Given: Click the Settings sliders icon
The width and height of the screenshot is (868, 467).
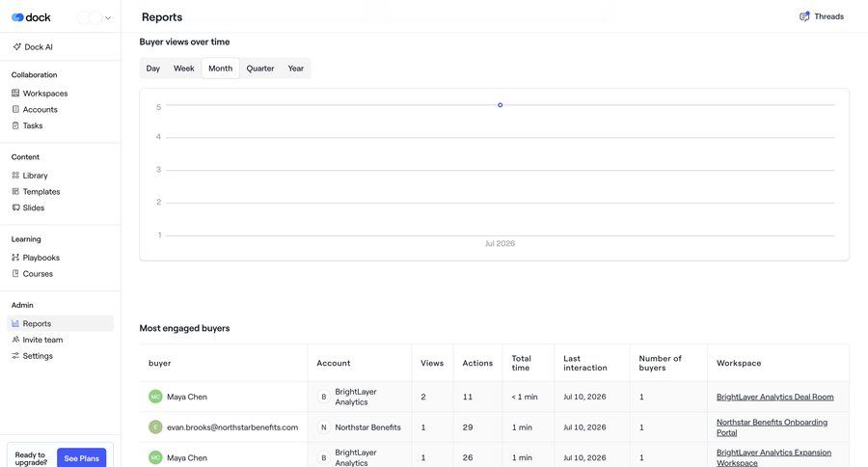Looking at the screenshot, I should (15, 355).
